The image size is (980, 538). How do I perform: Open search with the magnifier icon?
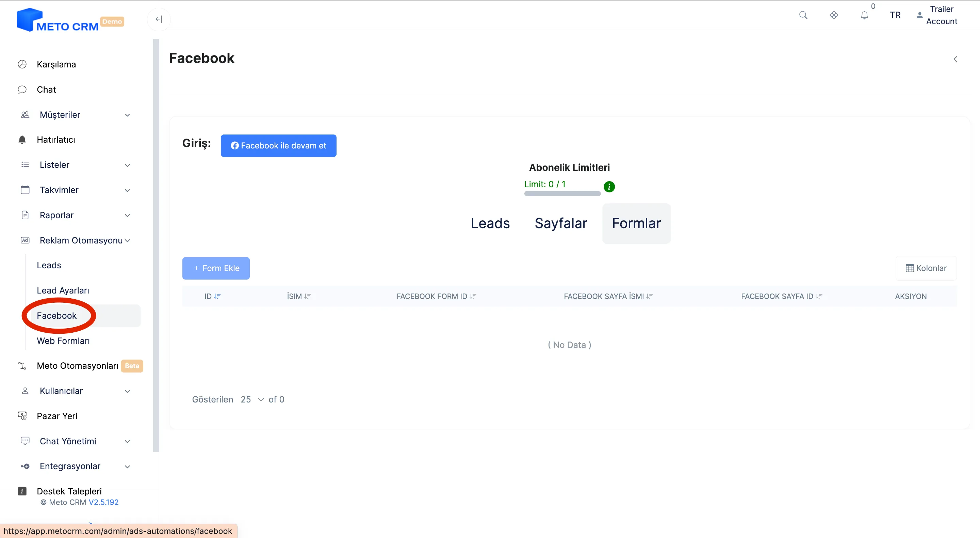[803, 15]
